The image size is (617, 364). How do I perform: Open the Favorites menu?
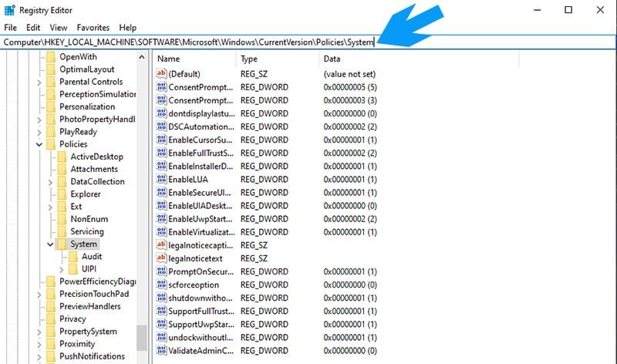tap(93, 28)
